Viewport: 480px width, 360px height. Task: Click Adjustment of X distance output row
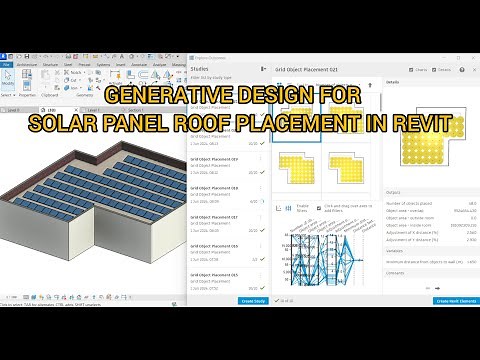[432, 233]
